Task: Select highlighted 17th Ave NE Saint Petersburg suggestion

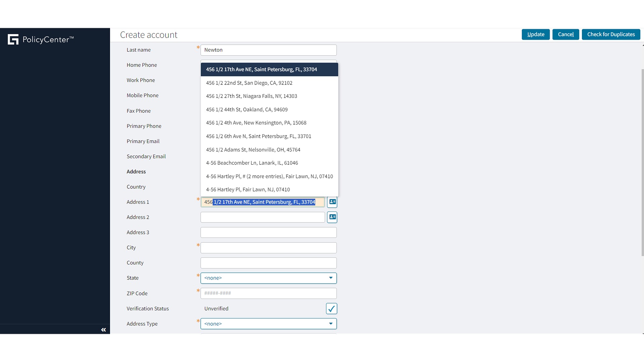Action: pos(261,69)
